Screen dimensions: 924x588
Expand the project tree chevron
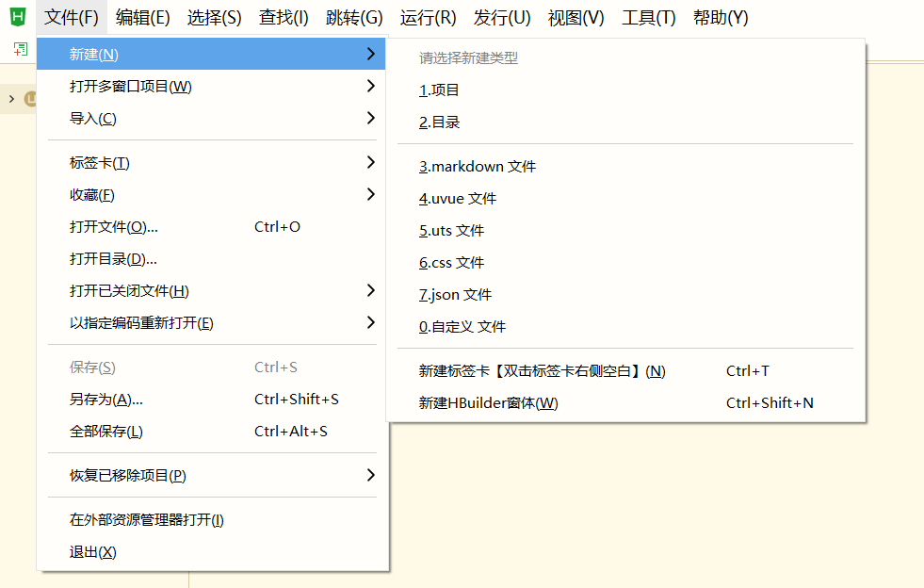pyautogui.click(x=11, y=99)
